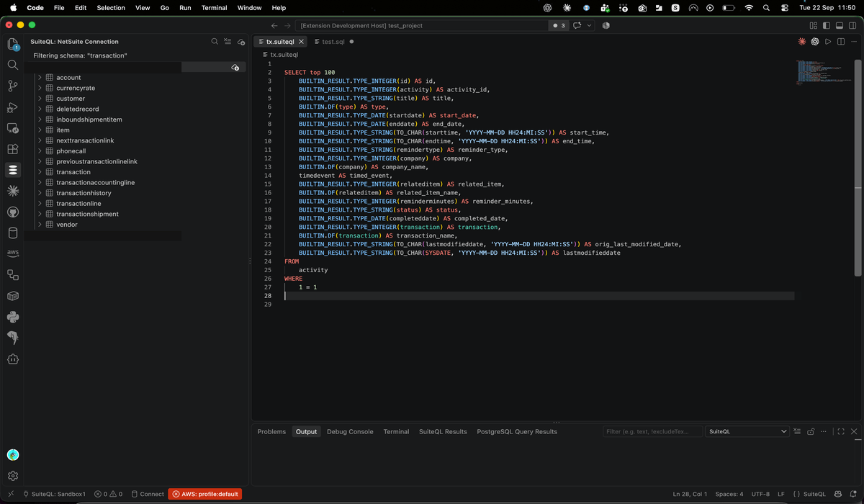Open Remote Explorer view in activity bar
This screenshot has height=504, width=864.
(x=13, y=128)
